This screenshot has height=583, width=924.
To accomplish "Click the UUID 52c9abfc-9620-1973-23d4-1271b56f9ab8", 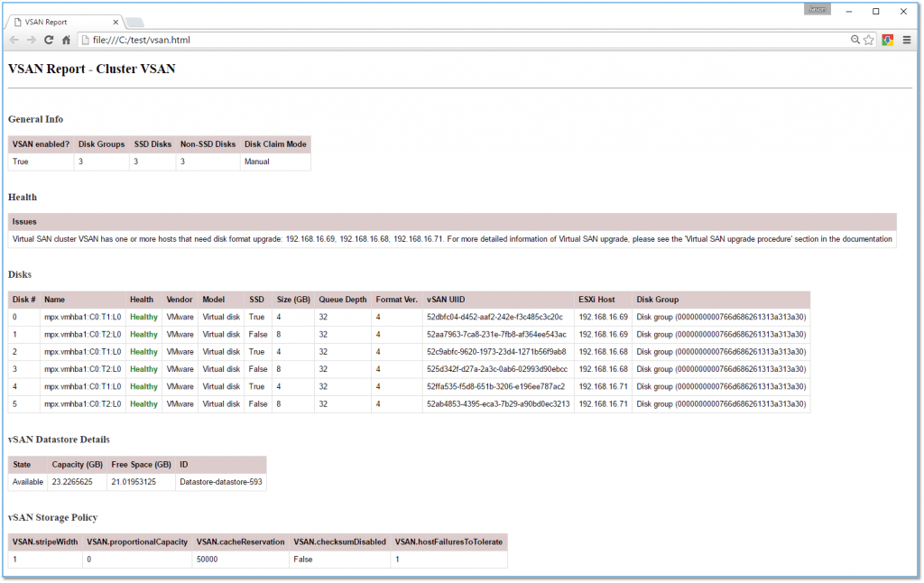I will click(x=497, y=352).
